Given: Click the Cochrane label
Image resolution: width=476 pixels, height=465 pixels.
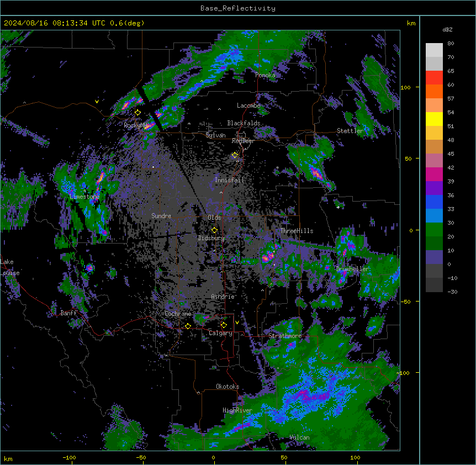Looking at the screenshot, I should click(178, 314).
